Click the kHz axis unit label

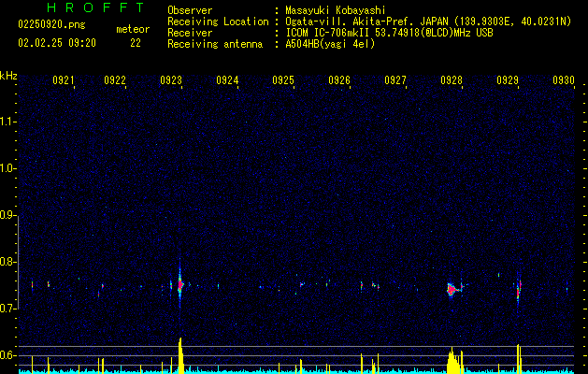pyautogui.click(x=8, y=76)
